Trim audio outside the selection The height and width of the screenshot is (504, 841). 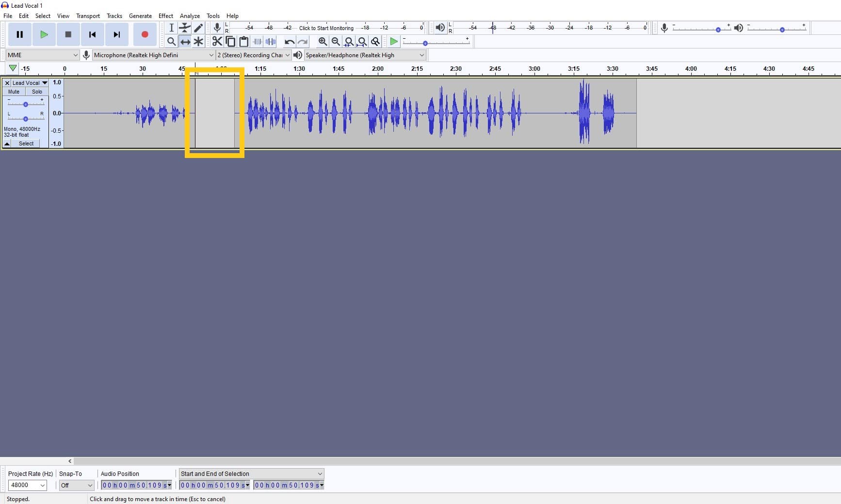(257, 42)
